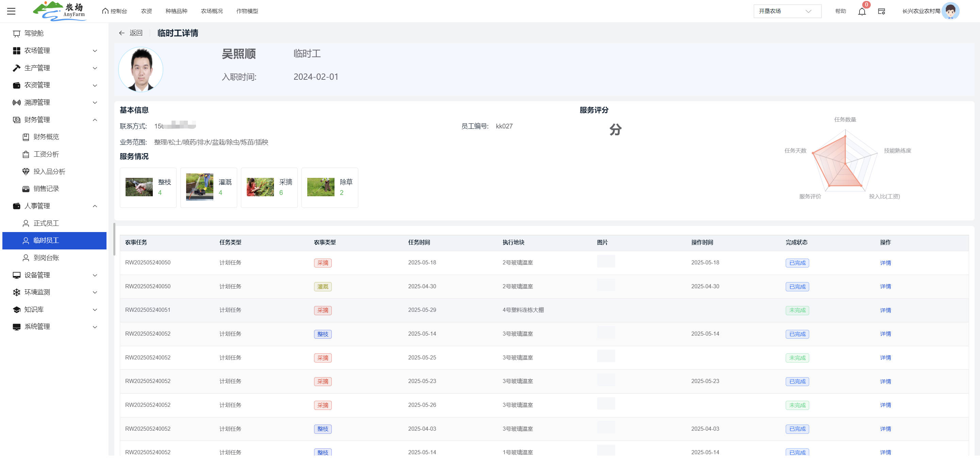The image size is (980, 460).
Task: Open 作物模型 top menu
Action: (x=247, y=11)
